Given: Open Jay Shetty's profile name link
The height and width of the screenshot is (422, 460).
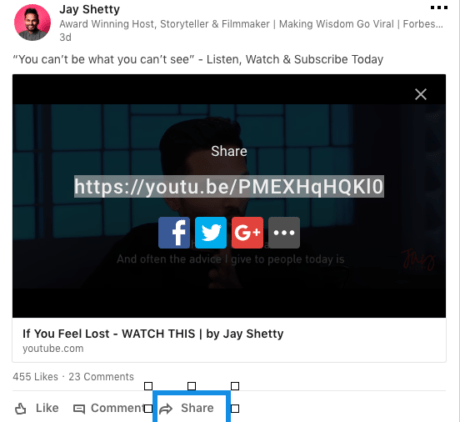Looking at the screenshot, I should pyautogui.click(x=89, y=9).
